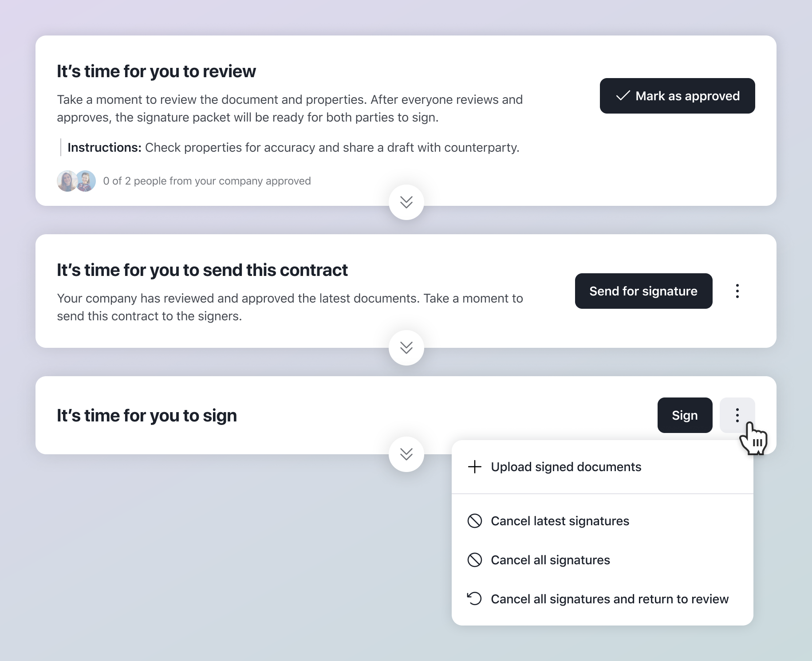Click the undo arrow icon for return to review

coord(474,598)
